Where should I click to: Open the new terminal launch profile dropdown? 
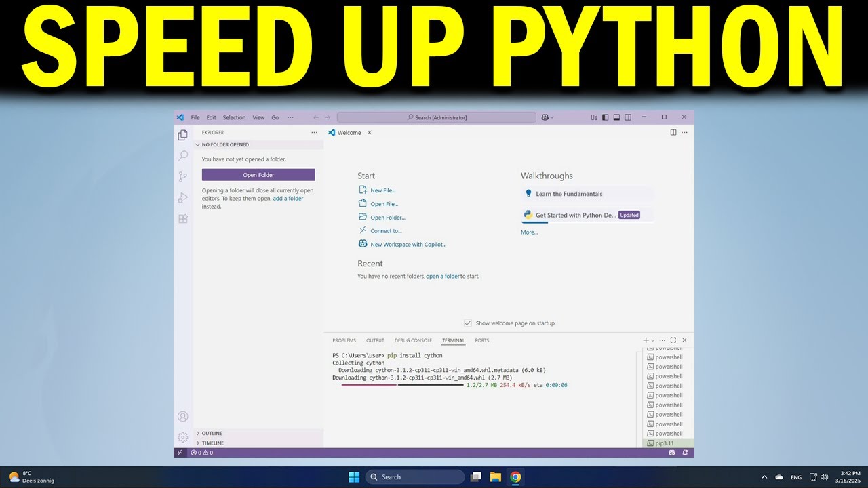click(x=652, y=340)
